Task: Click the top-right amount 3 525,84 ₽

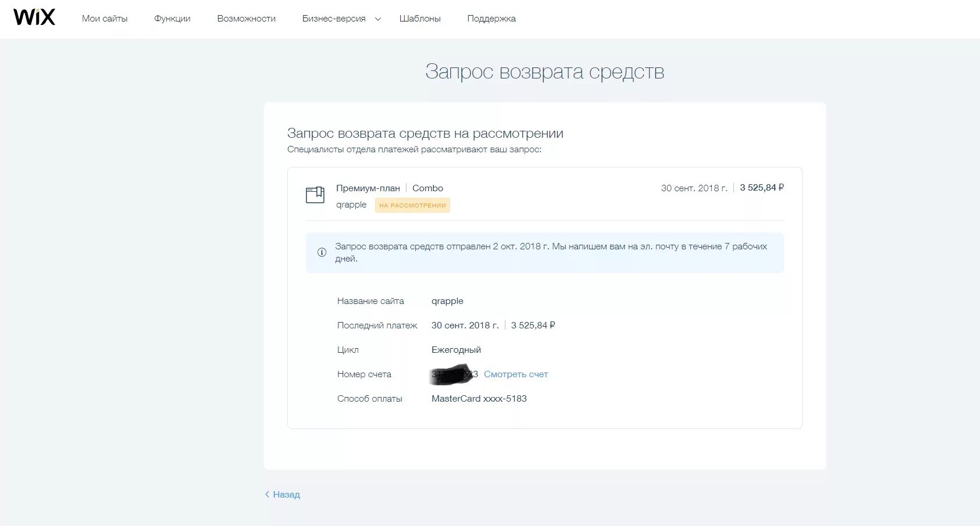Action: [x=762, y=188]
